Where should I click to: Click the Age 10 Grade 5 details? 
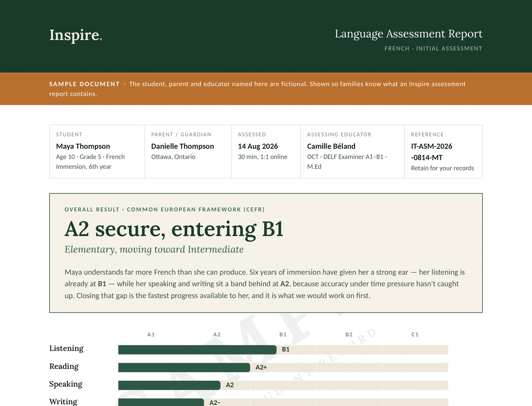90,162
